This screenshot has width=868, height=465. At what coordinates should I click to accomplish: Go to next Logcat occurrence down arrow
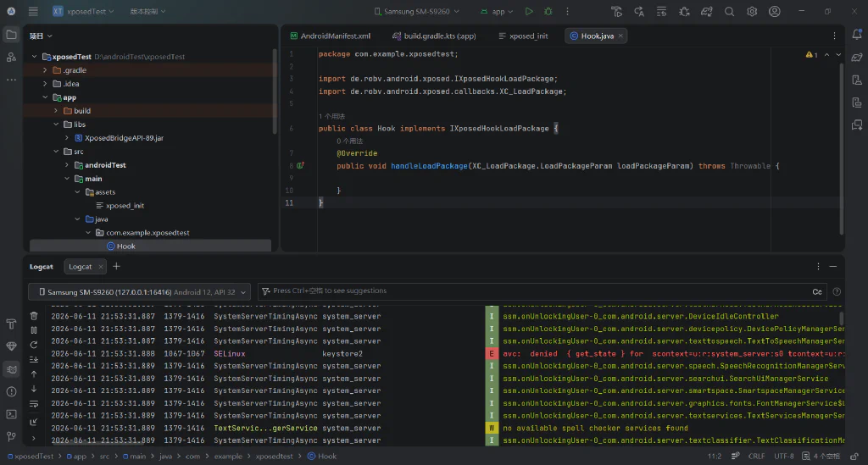tap(34, 389)
